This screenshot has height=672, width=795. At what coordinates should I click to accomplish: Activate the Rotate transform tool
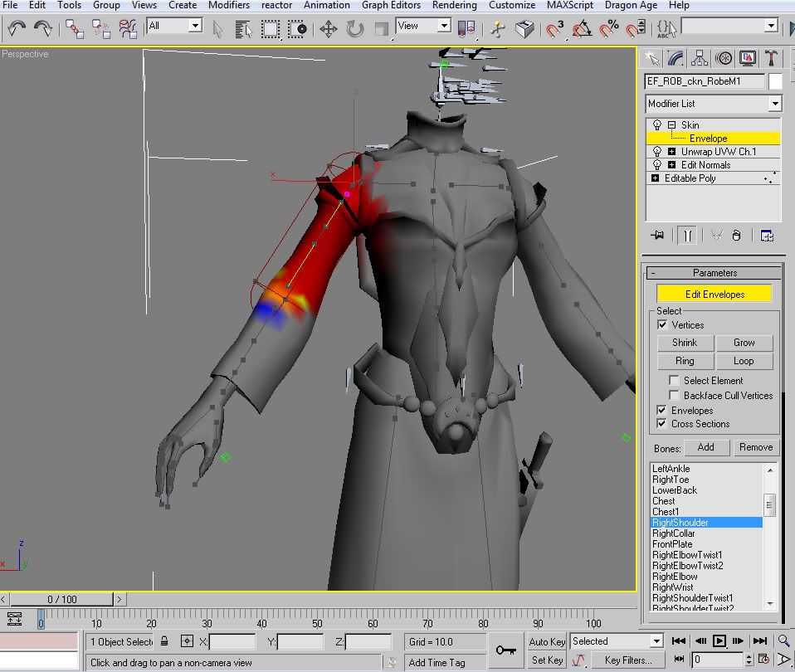355,30
